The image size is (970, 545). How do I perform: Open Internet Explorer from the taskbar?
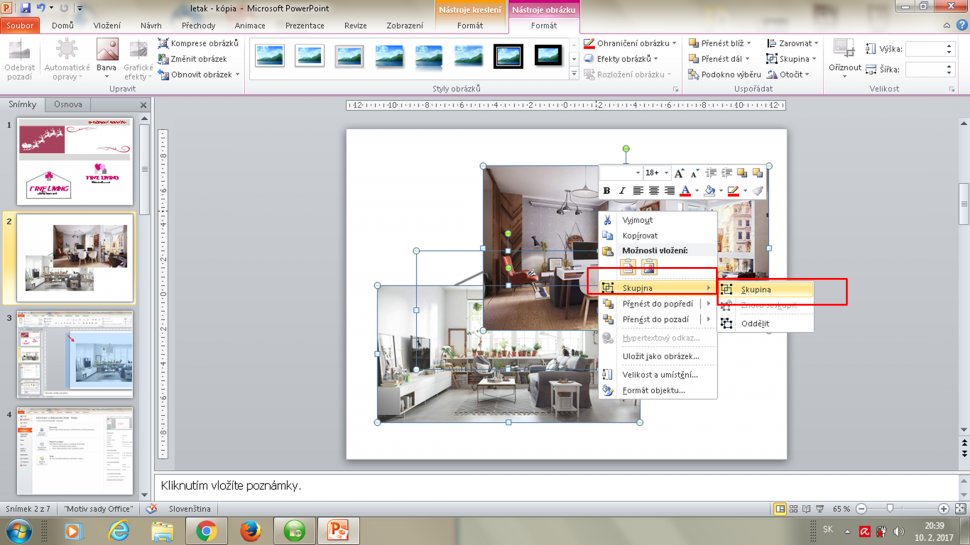(x=118, y=531)
